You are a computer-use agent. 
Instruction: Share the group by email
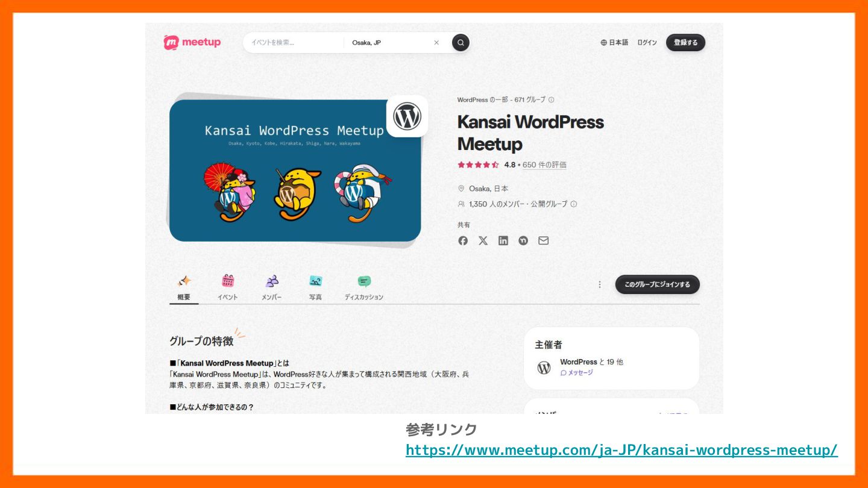544,240
